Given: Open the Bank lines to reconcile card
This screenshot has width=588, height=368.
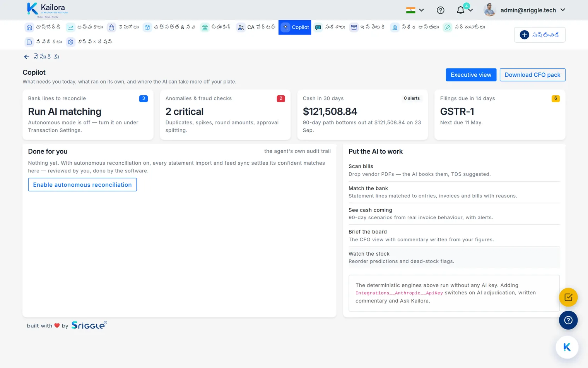Looking at the screenshot, I should (x=88, y=115).
